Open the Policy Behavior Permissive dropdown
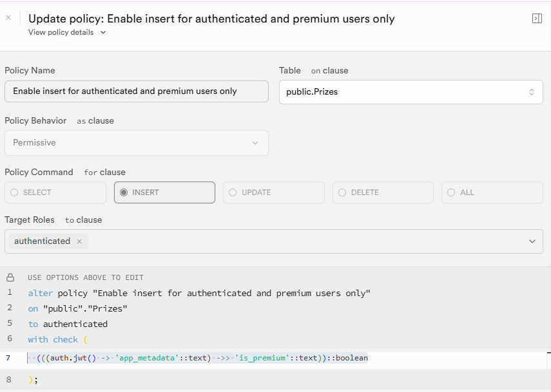The width and height of the screenshot is (551, 392). click(x=136, y=143)
